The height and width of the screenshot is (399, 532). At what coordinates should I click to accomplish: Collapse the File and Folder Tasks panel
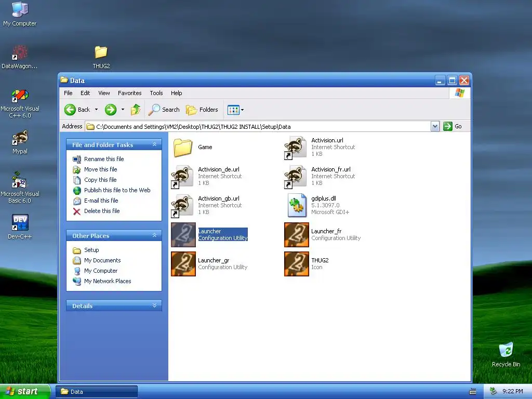[x=154, y=144]
